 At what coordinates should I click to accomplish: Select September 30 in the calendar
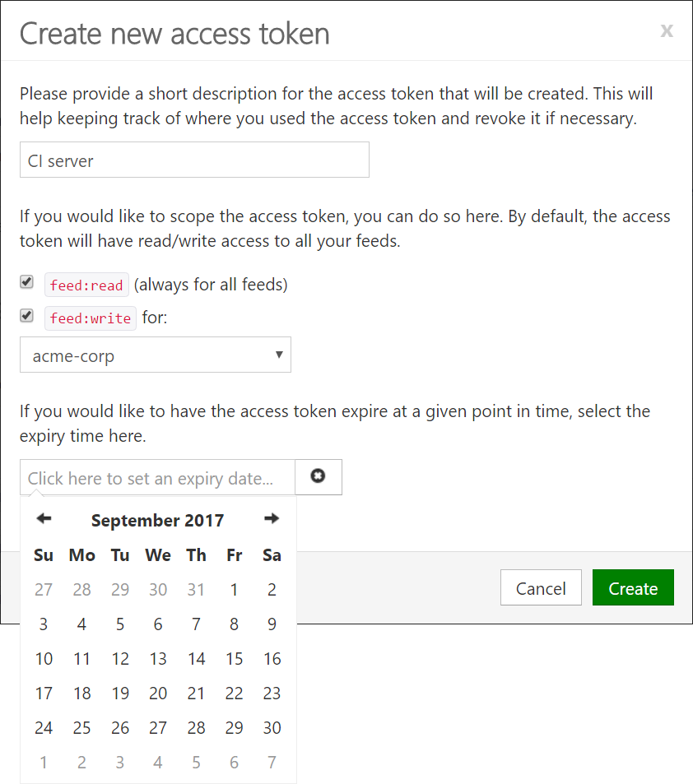pyautogui.click(x=272, y=727)
